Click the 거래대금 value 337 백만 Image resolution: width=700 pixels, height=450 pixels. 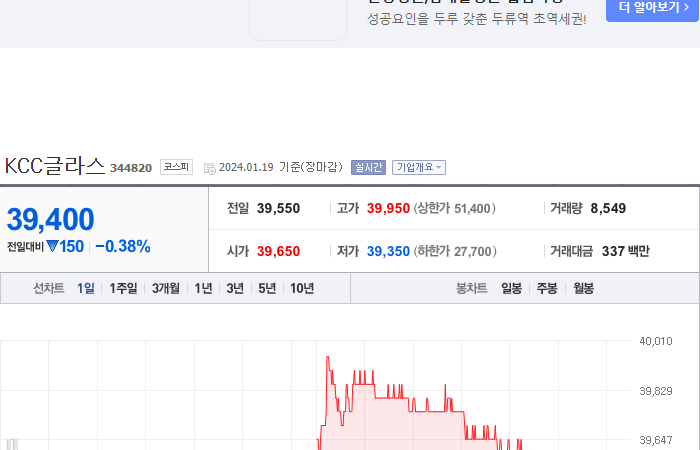(x=625, y=251)
